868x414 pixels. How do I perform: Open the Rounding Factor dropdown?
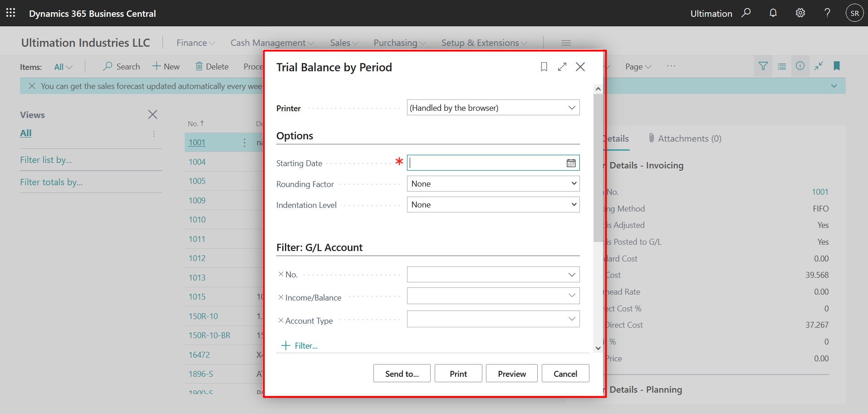(493, 183)
